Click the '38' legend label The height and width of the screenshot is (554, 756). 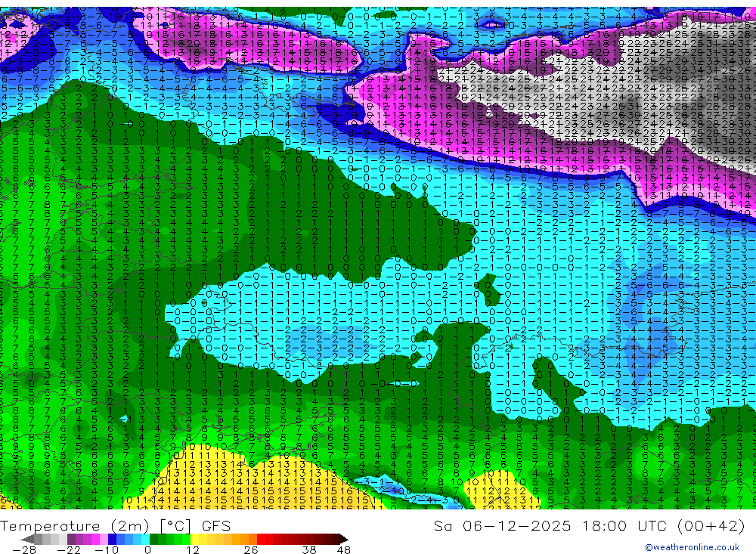(309, 549)
